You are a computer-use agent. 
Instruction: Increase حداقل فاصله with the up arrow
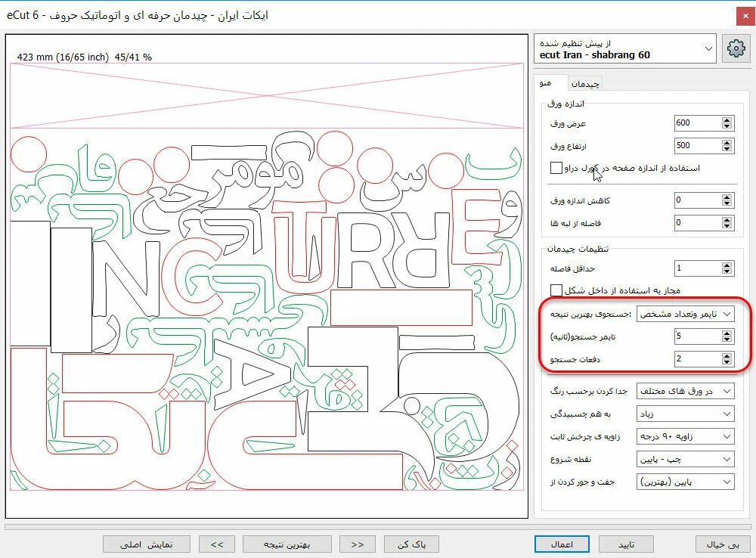727,265
